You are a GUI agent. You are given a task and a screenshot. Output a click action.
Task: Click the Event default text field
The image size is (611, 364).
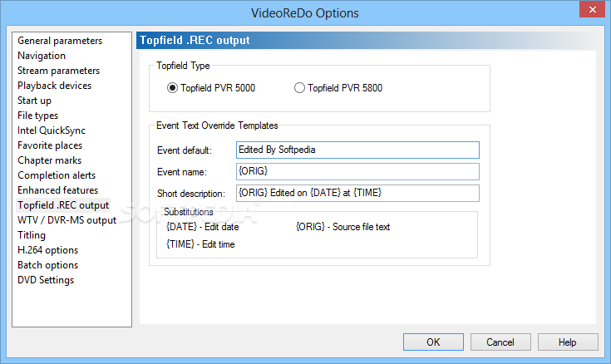(x=358, y=150)
